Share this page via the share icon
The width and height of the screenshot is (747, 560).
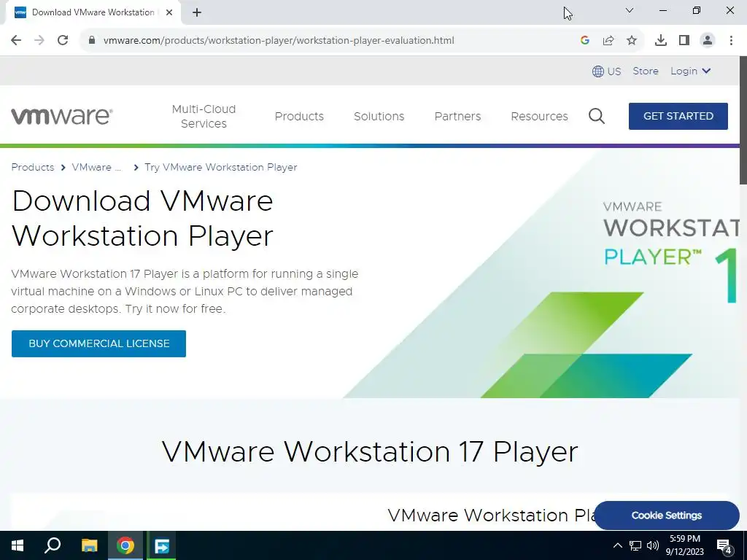point(608,41)
